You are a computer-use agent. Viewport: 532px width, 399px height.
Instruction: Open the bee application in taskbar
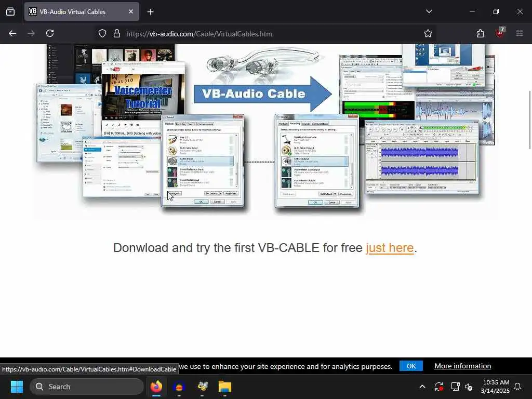(x=203, y=387)
